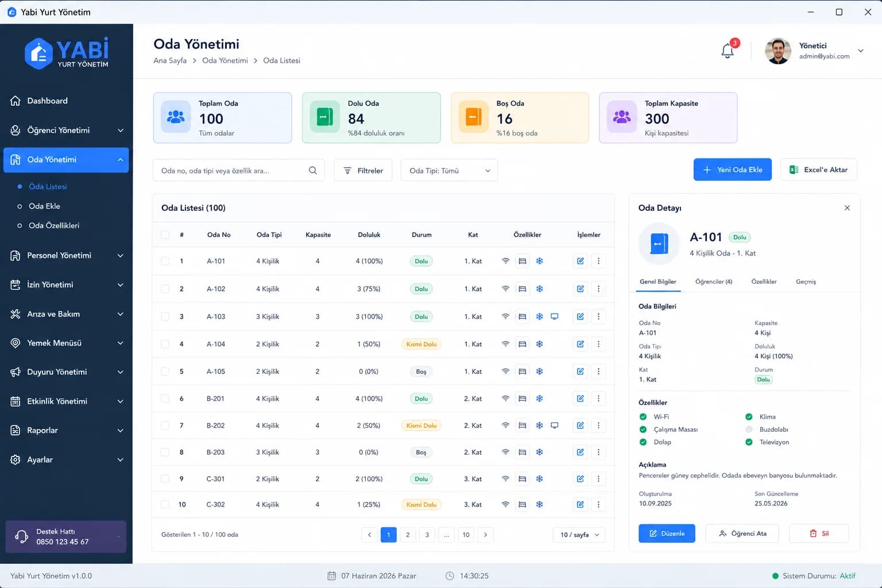Click the search magnifier icon
The width and height of the screenshot is (882, 588).
coord(313,171)
